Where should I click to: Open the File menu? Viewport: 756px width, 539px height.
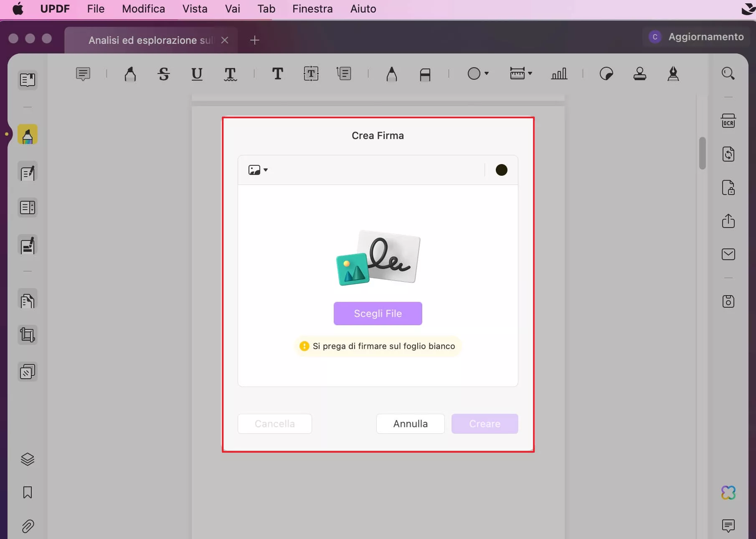(96, 9)
